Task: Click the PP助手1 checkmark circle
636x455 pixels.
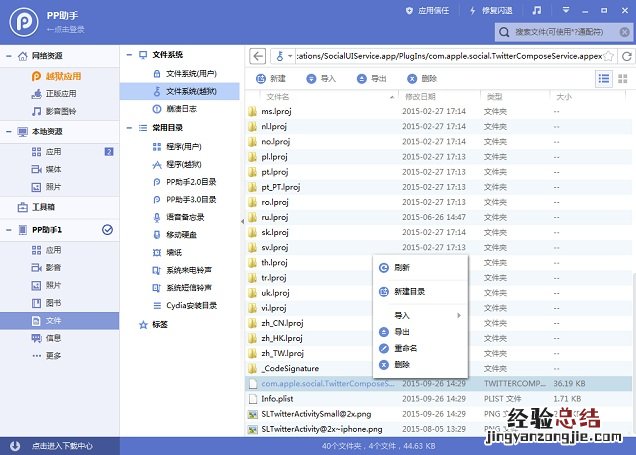Action: click(107, 230)
